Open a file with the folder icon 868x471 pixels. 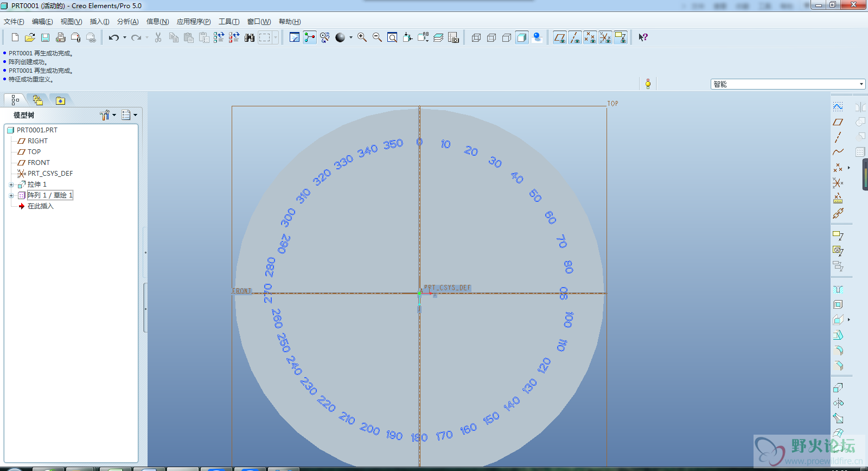[x=30, y=37]
